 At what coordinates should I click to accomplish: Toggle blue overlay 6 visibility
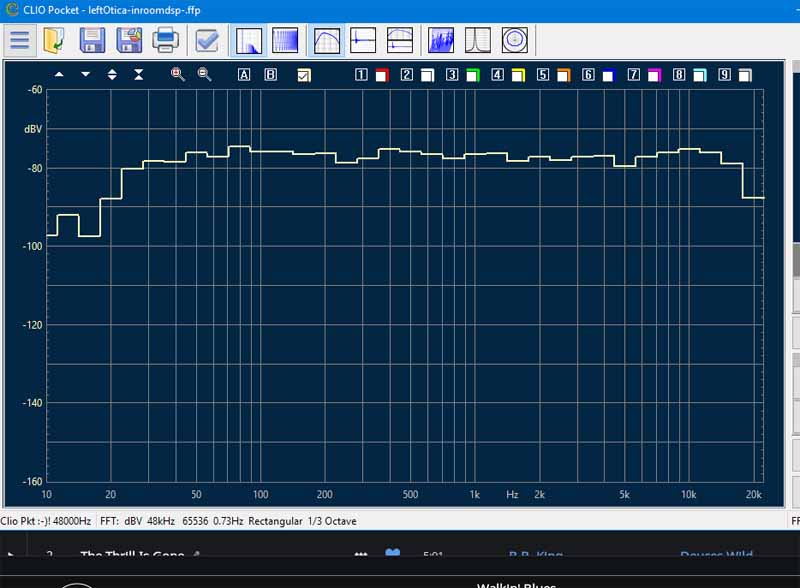tap(609, 76)
